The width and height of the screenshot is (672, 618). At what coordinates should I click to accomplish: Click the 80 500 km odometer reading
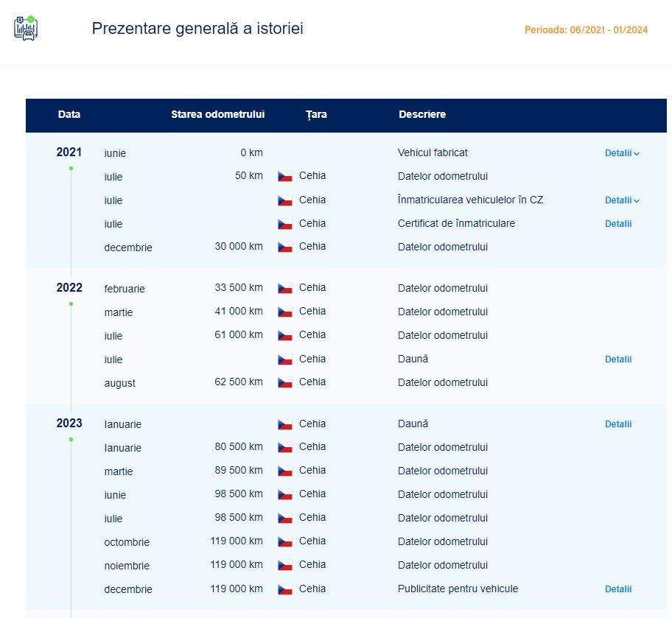(239, 446)
